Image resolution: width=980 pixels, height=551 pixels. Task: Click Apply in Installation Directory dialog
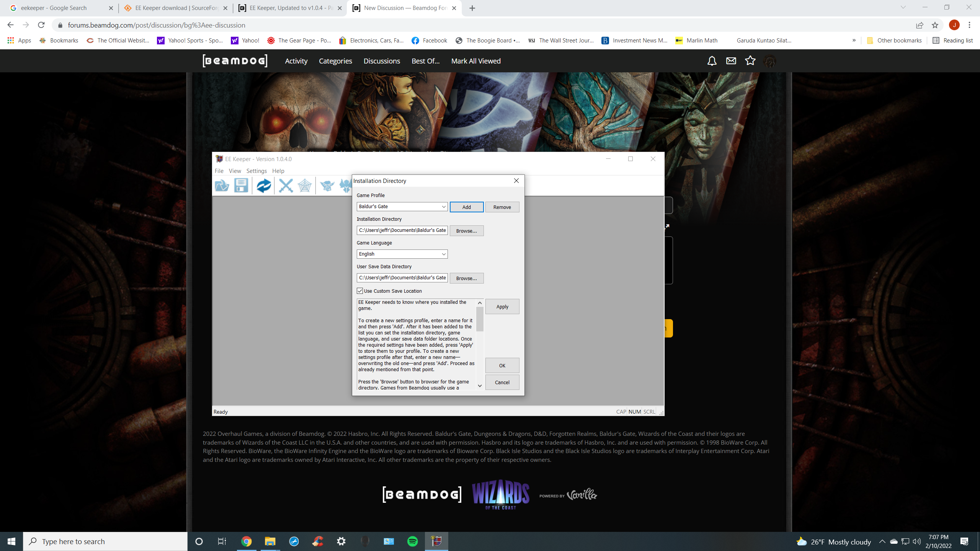pos(502,306)
